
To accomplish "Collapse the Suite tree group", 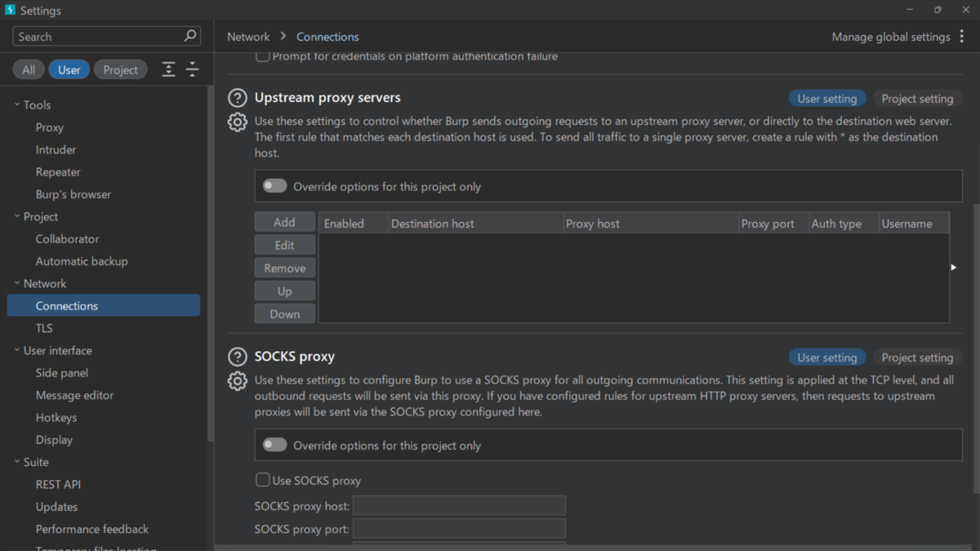I will click(17, 462).
